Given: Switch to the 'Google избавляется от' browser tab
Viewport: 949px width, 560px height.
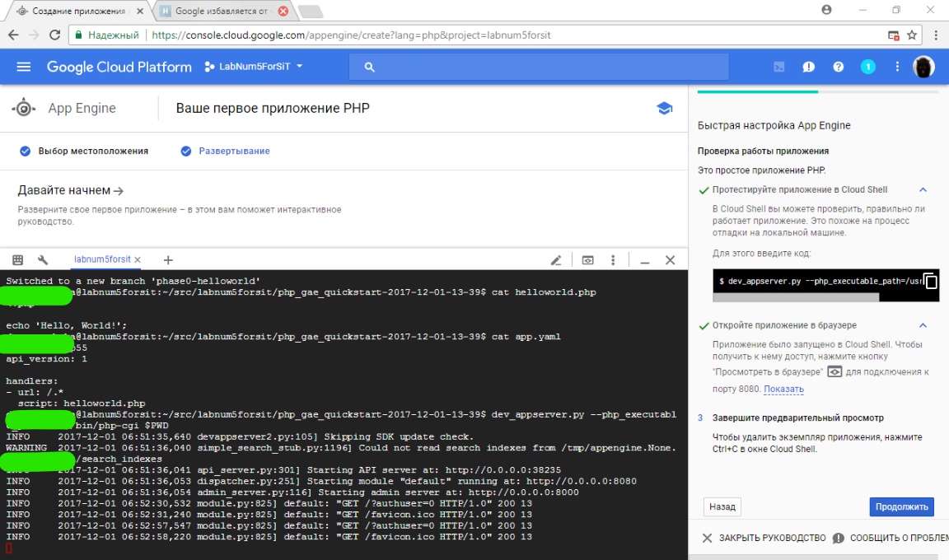Looking at the screenshot, I should pyautogui.click(x=222, y=11).
